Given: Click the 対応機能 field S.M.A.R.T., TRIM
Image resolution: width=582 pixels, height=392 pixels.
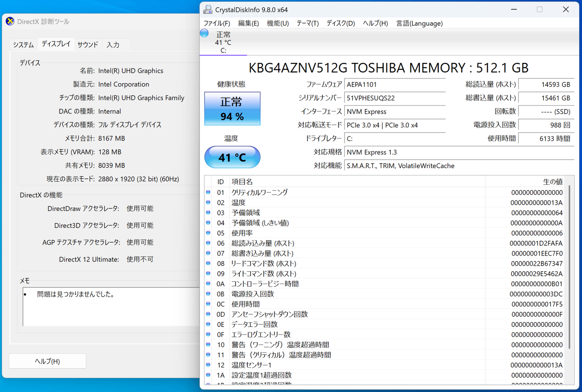Looking at the screenshot, I should [459, 166].
